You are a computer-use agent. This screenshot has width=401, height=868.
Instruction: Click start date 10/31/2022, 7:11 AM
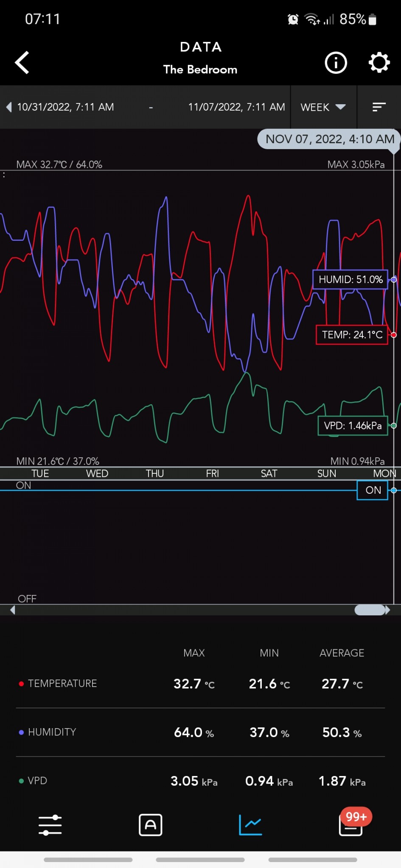pyautogui.click(x=65, y=107)
